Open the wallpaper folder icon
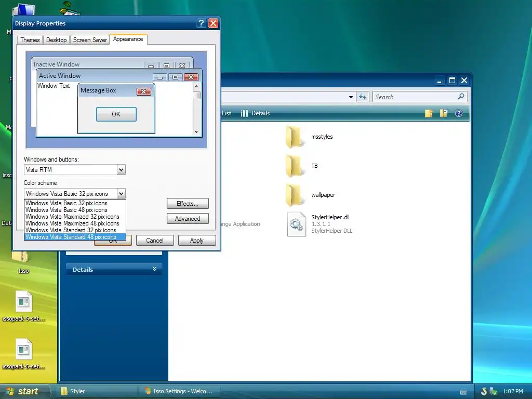Image resolution: width=532 pixels, height=399 pixels. click(294, 195)
